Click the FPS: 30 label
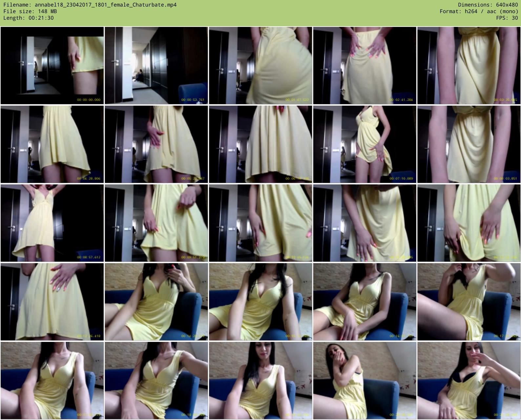Image resolution: width=521 pixels, height=420 pixels. 507,18
